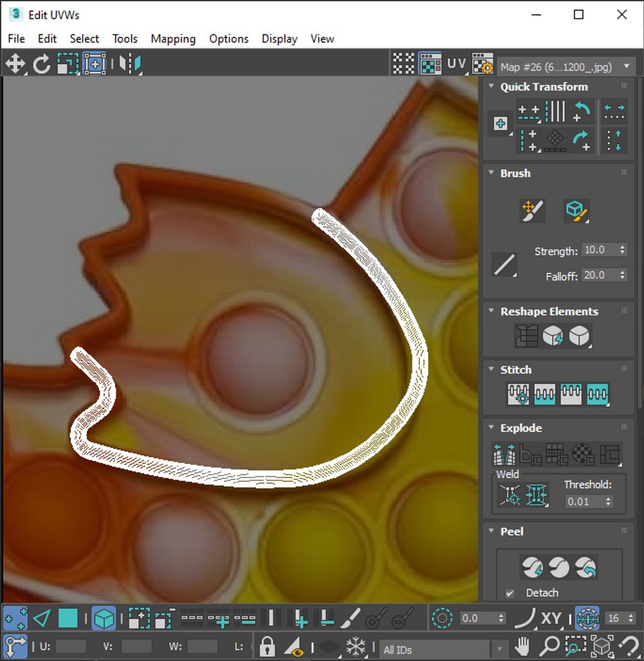Toggle show map in dialog icon
644x661 pixels.
pos(430,64)
